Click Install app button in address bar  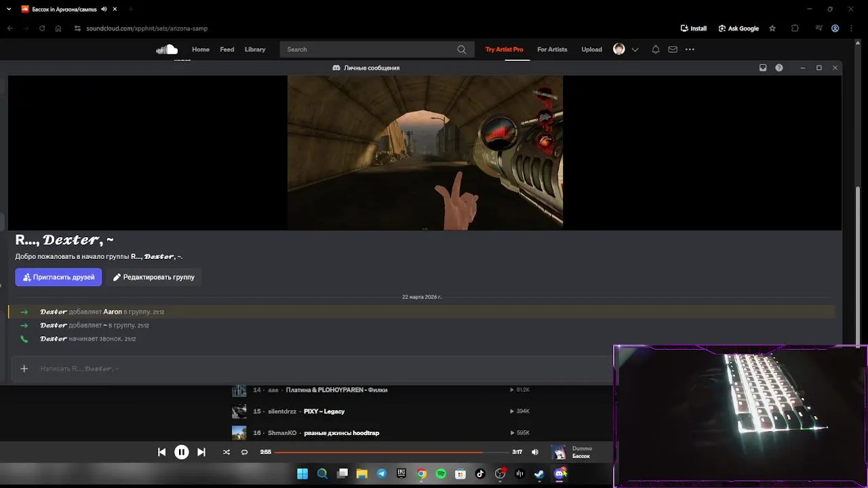[x=694, y=28]
